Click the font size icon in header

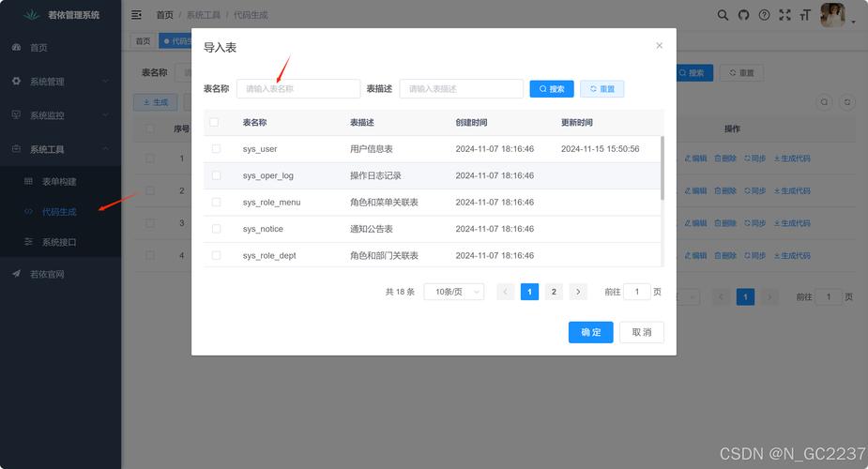804,15
